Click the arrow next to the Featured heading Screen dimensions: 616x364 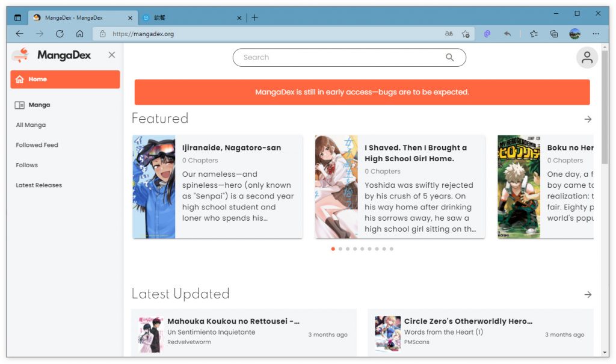[588, 119]
